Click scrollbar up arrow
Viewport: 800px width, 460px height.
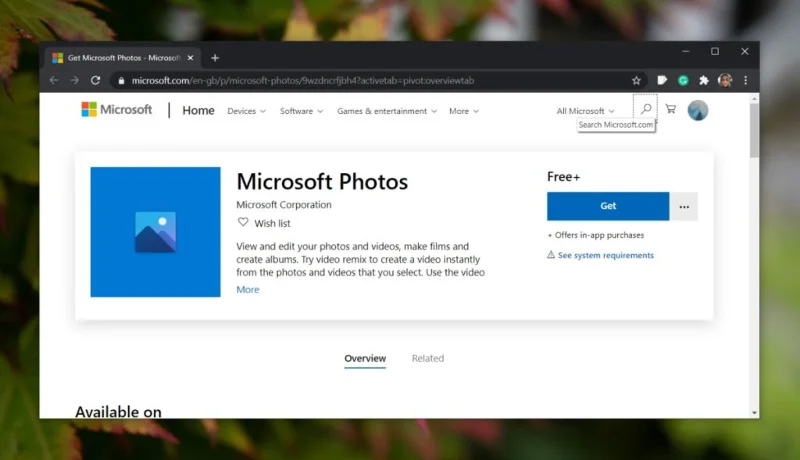click(754, 99)
